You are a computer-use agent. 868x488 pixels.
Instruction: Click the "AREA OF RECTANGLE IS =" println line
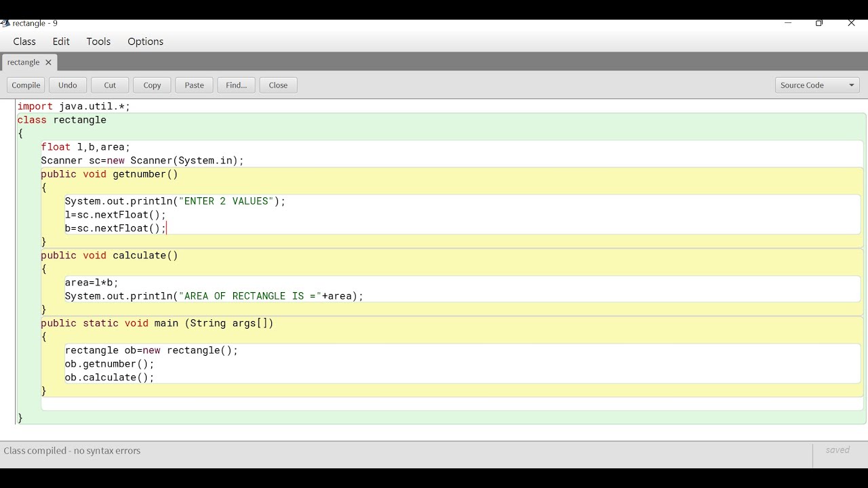[214, 296]
